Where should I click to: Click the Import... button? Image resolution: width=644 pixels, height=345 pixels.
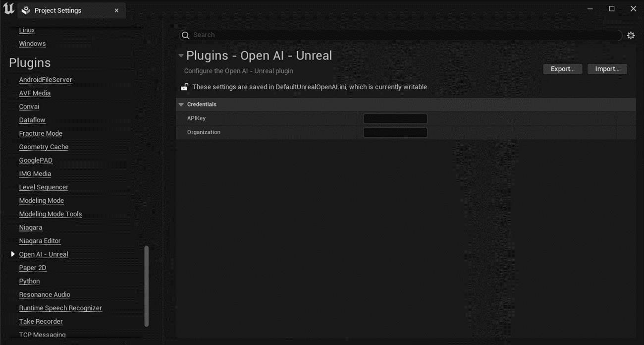click(x=607, y=69)
